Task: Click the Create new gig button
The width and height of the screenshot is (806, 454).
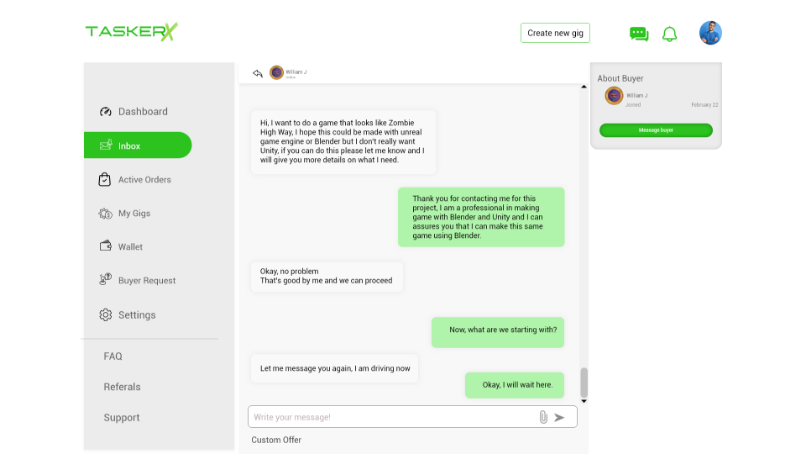Action: (x=555, y=33)
